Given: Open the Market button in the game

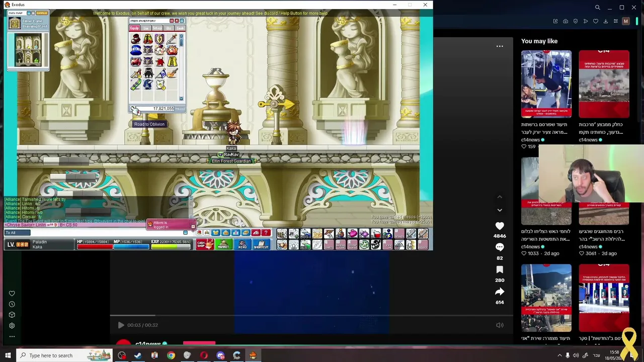Looking at the screenshot, I should click(223, 244).
